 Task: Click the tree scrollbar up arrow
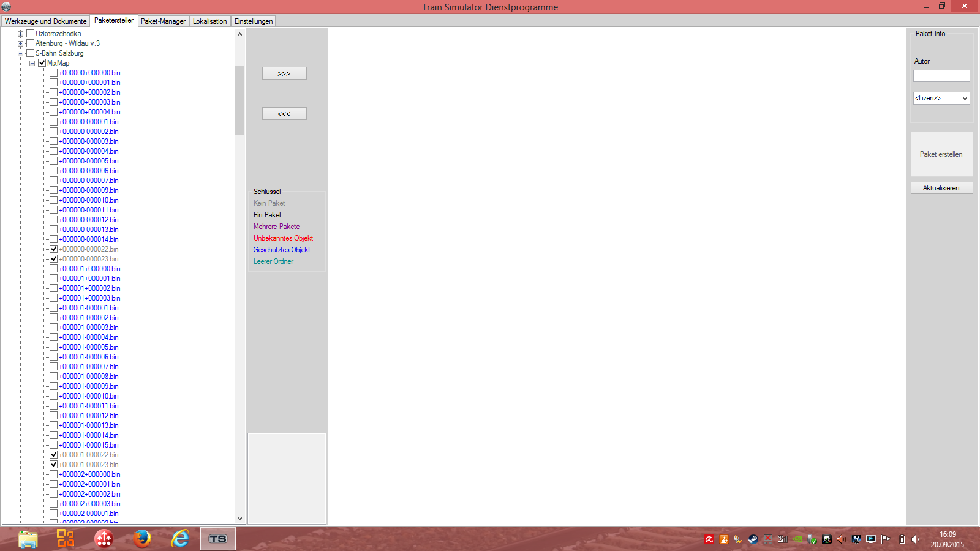click(239, 34)
